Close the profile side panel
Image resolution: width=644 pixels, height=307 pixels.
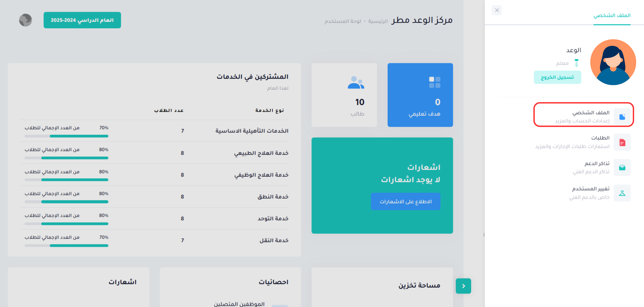496,10
